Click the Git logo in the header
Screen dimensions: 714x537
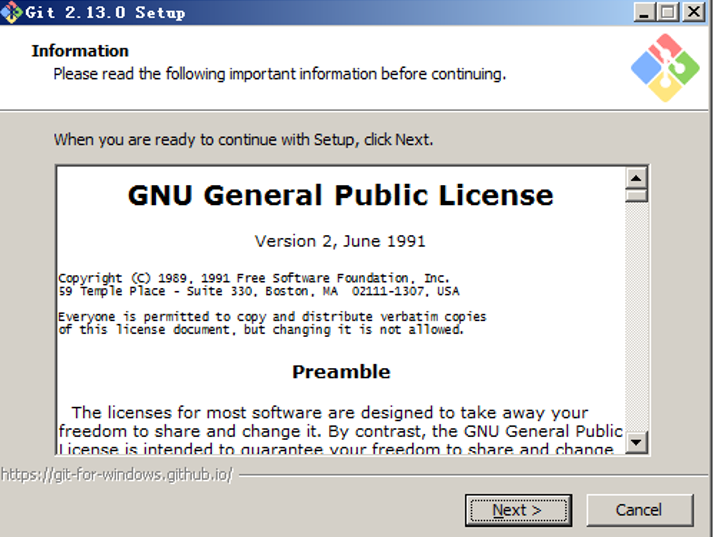tap(665, 67)
